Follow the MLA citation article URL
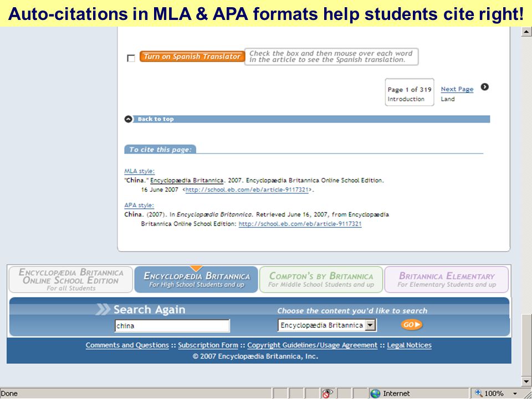532x399 pixels. coord(247,190)
